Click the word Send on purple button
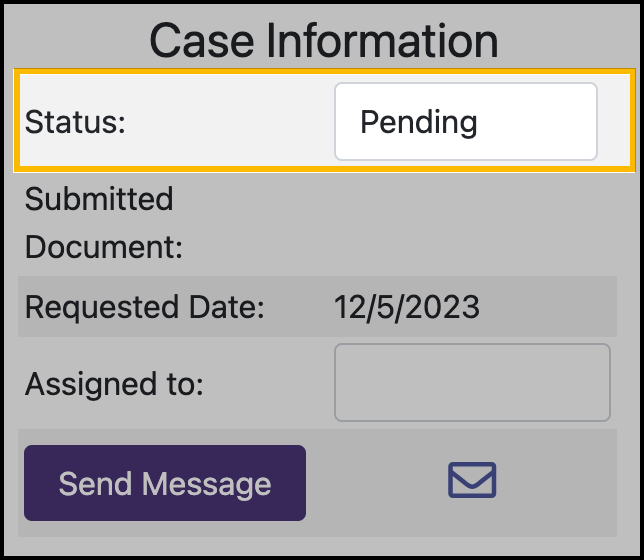The height and width of the screenshot is (560, 644). [x=95, y=484]
